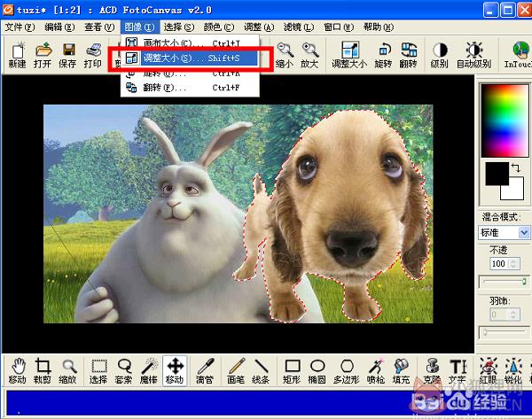Click the 级别 (Levels) toolbar icon
This screenshot has height=419, width=532.
click(x=440, y=55)
